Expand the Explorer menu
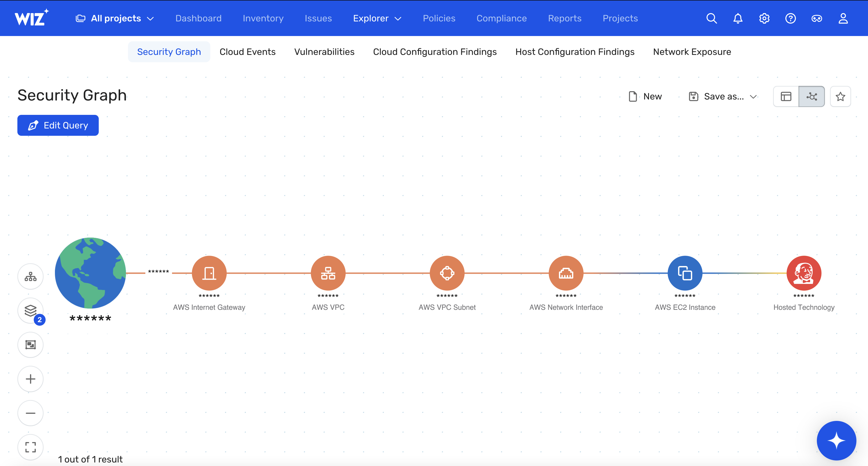This screenshot has width=868, height=466. (x=377, y=18)
